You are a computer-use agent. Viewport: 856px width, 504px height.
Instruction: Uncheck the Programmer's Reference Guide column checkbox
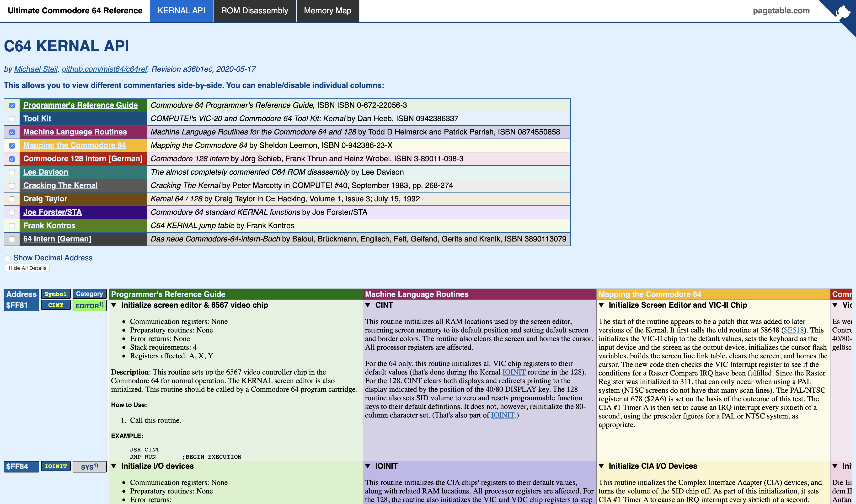(x=12, y=106)
